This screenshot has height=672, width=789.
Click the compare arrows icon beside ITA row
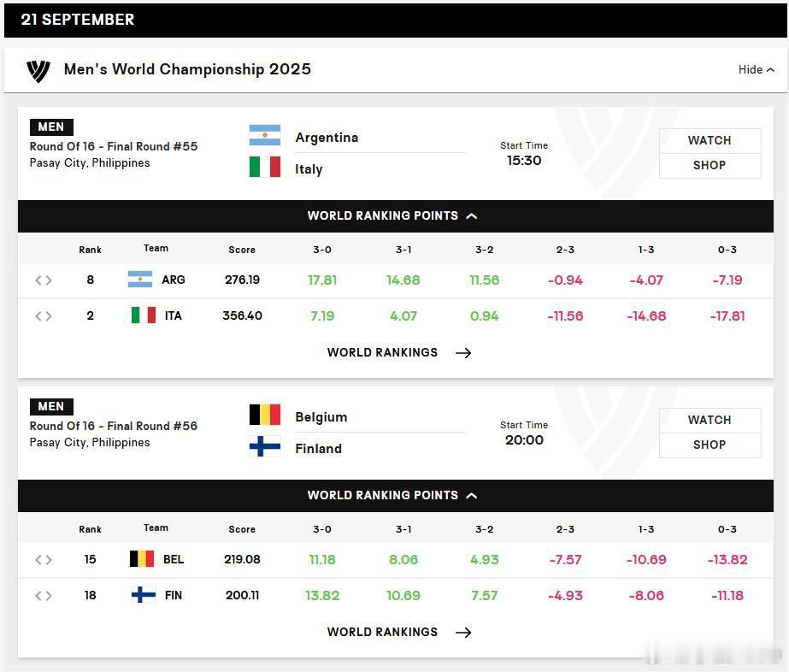44,316
